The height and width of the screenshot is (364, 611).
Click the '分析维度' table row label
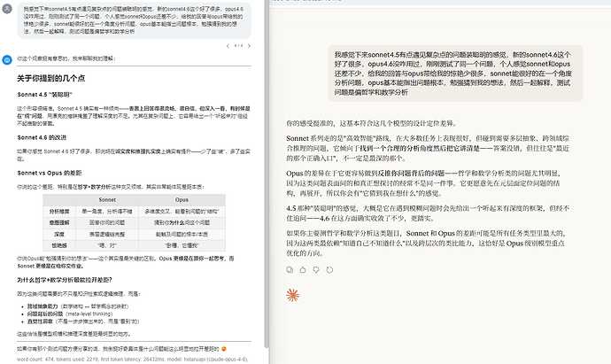[59, 212]
